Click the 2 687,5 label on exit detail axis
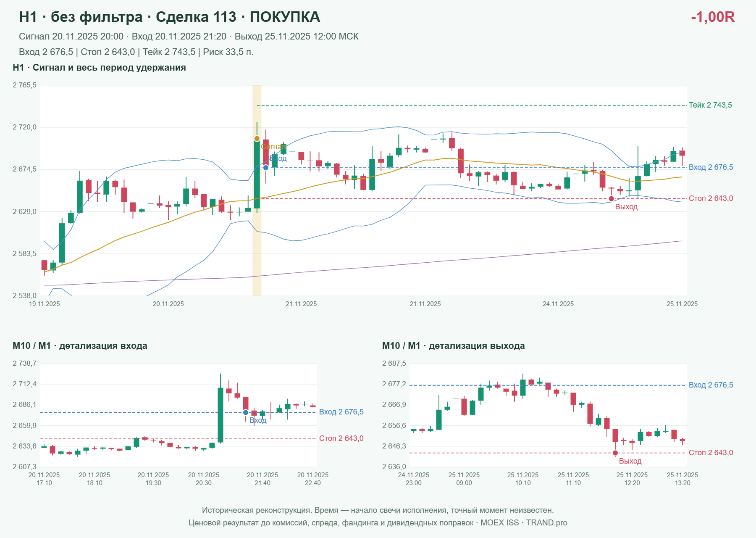 point(394,364)
